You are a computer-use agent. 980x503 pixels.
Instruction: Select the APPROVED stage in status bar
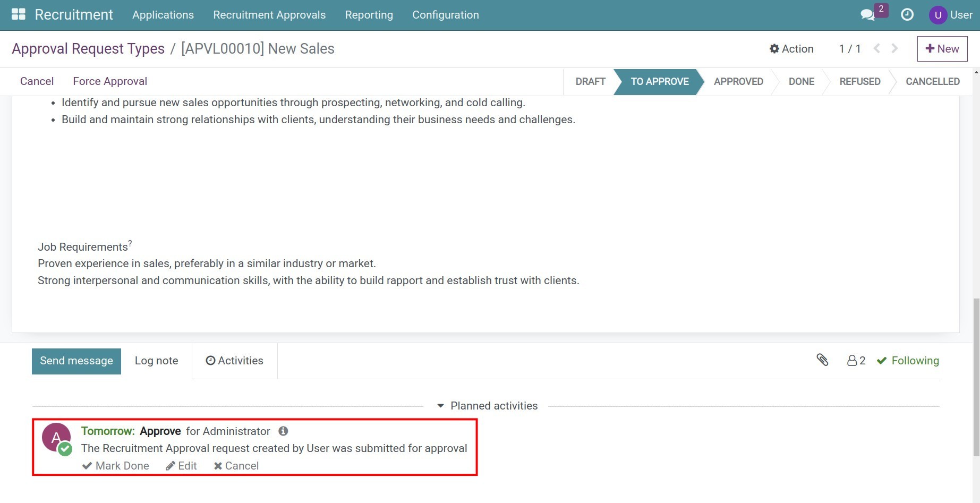click(738, 82)
